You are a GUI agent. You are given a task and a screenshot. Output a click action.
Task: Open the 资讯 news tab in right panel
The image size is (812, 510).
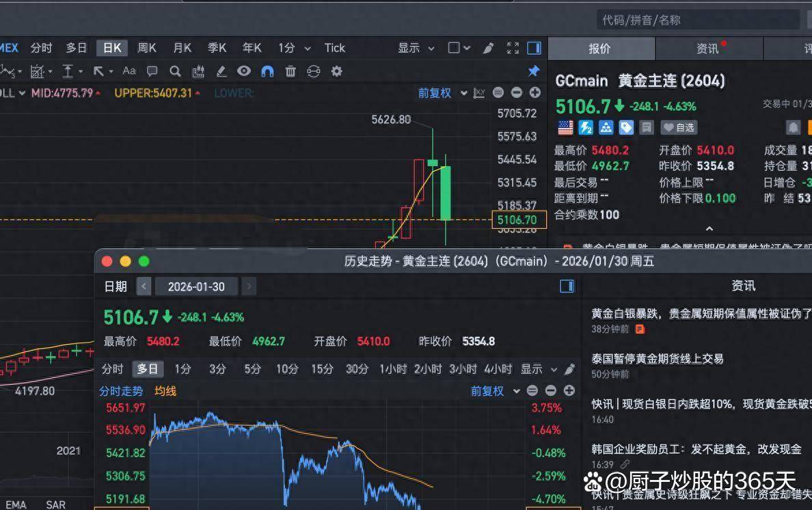click(x=708, y=49)
